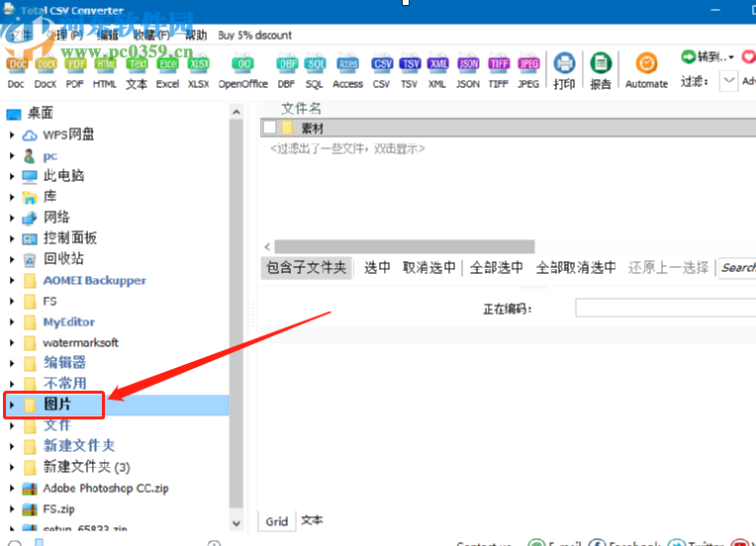Select the Excel export icon
This screenshot has width=756, height=546.
[167, 64]
